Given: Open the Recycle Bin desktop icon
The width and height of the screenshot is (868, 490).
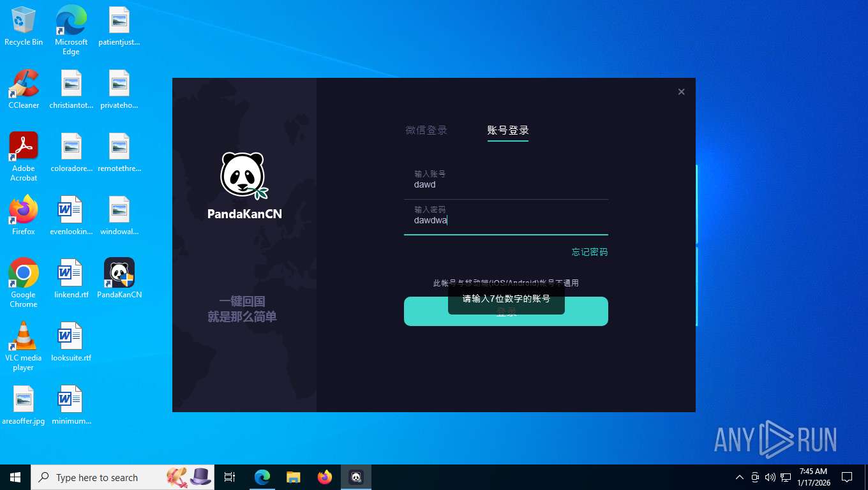Looking at the screenshot, I should click(24, 27).
